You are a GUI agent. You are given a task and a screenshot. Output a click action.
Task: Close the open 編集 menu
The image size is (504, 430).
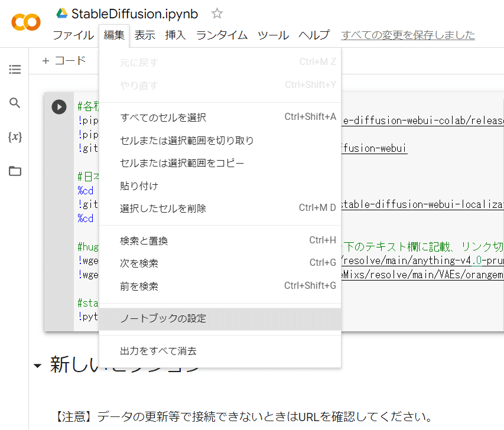(x=114, y=35)
